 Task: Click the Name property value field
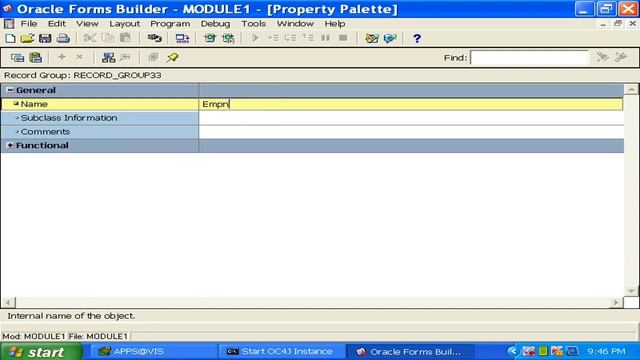[x=411, y=104]
